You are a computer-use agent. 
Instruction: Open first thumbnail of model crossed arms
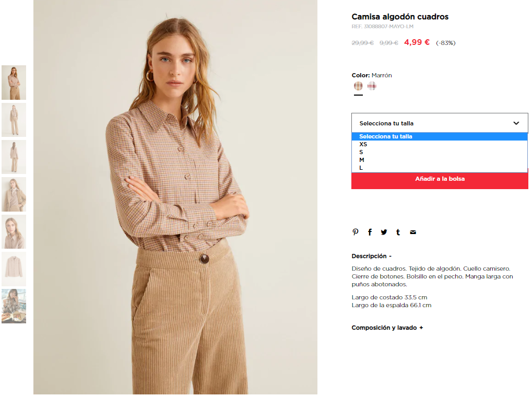point(14,83)
